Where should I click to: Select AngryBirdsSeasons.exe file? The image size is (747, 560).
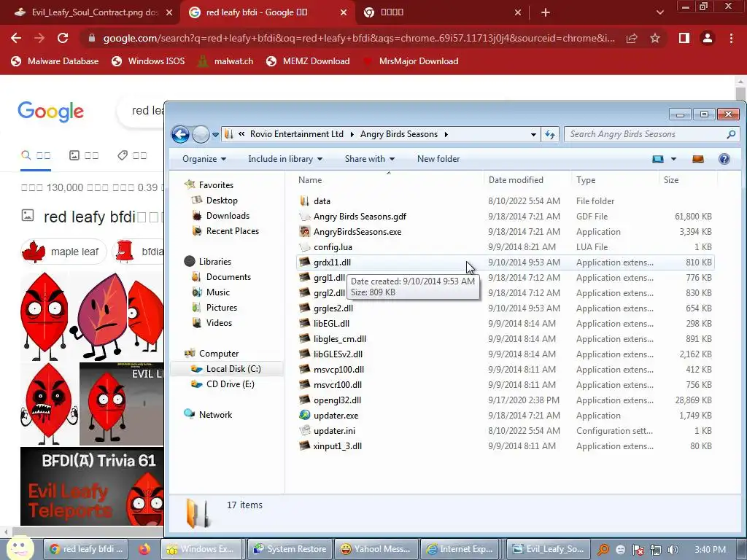(x=505, y=231)
